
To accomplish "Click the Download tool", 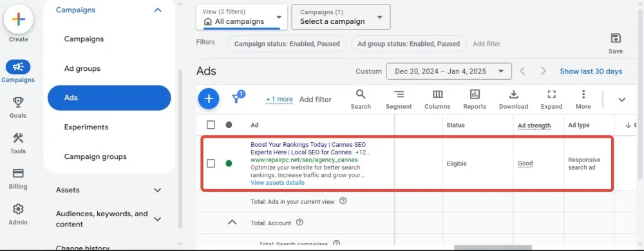I will point(513,100).
